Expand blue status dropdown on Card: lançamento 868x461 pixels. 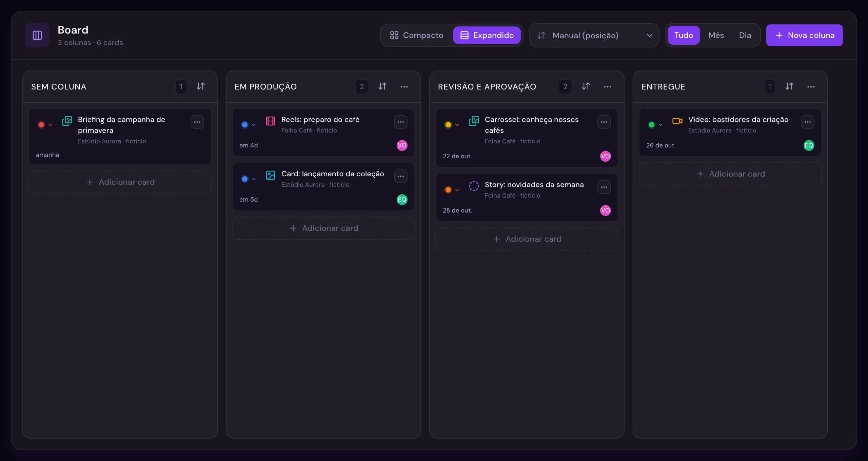(249, 179)
